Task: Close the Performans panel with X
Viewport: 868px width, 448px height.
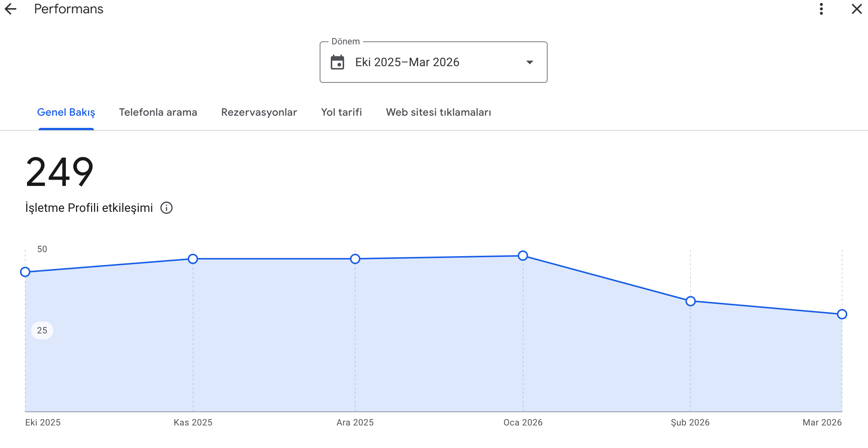Action: (x=857, y=9)
